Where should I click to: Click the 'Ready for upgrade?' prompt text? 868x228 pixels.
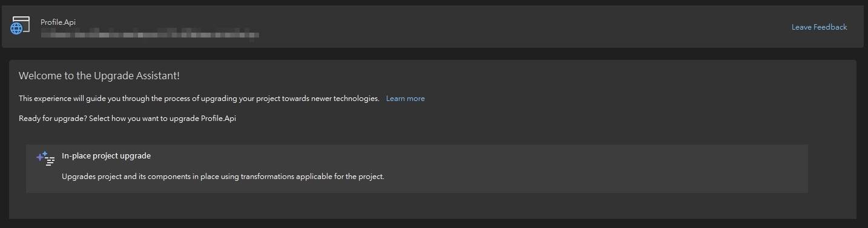[x=127, y=119]
